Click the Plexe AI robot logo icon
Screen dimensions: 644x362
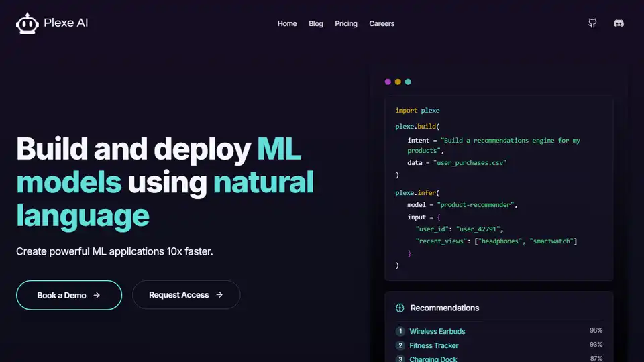(x=27, y=23)
